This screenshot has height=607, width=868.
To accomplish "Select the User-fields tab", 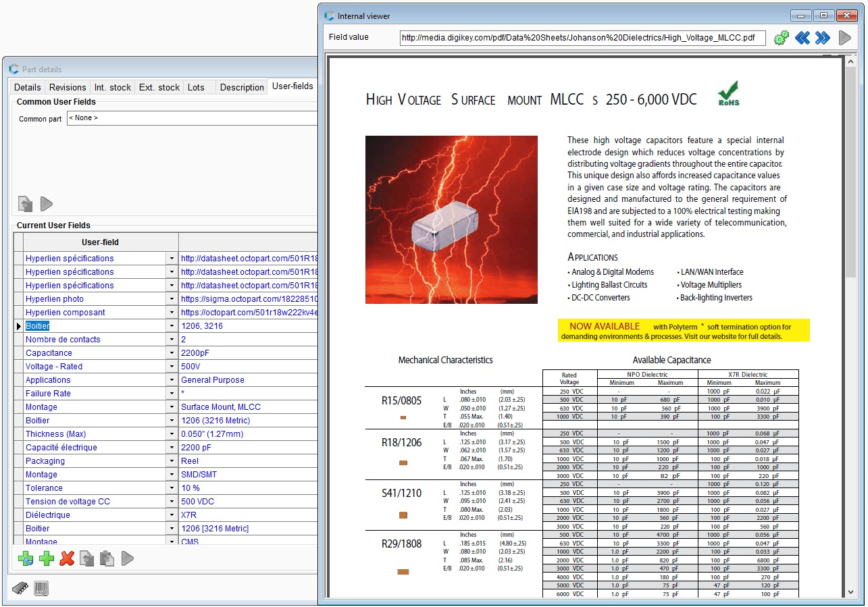I will point(292,86).
